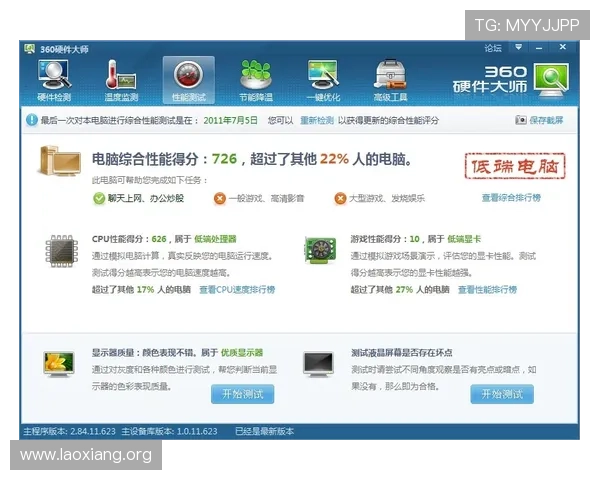This screenshot has width=600, height=480.
Task: Click the 优质显示器 label text
Action: click(x=241, y=353)
